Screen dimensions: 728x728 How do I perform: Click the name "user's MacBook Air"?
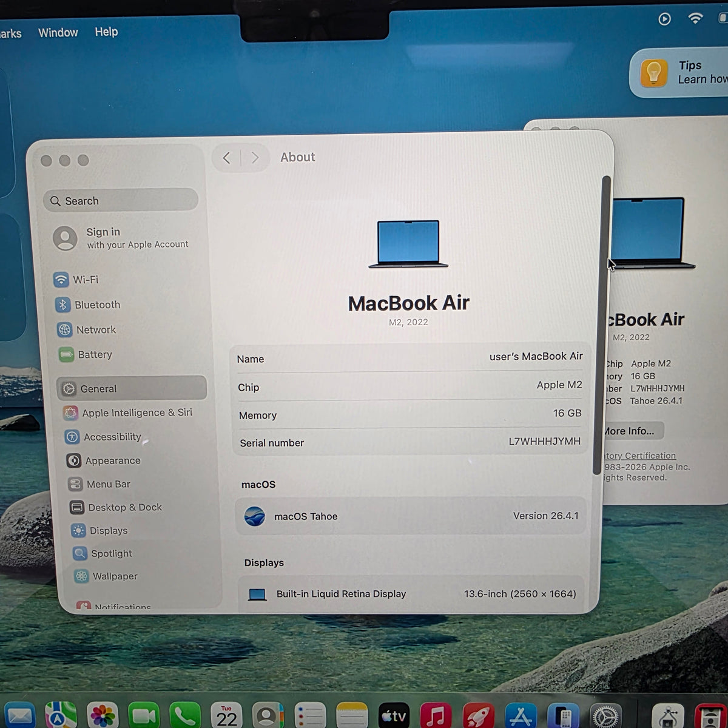click(536, 356)
